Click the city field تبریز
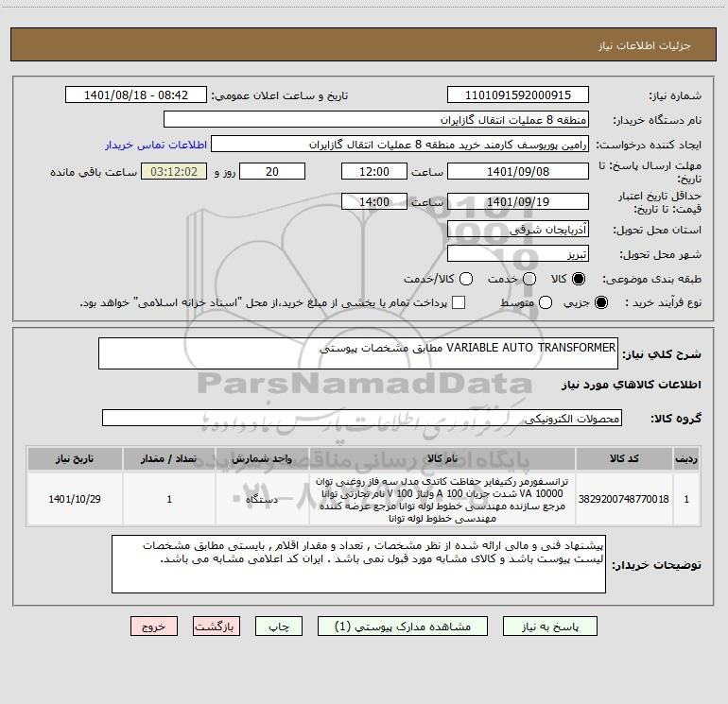Viewport: 728px width, 704px height. (x=518, y=254)
